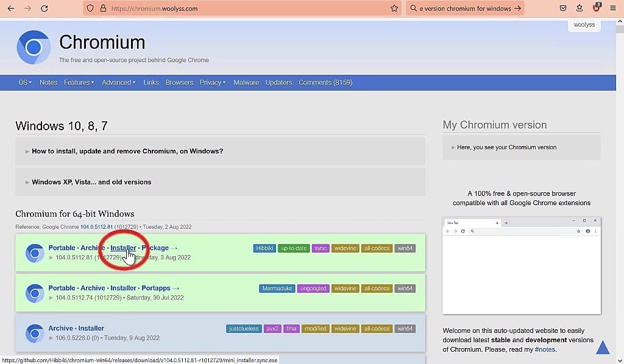Screen dimensions: 624x364
Task: Click the Portapps link
Action: point(156,288)
